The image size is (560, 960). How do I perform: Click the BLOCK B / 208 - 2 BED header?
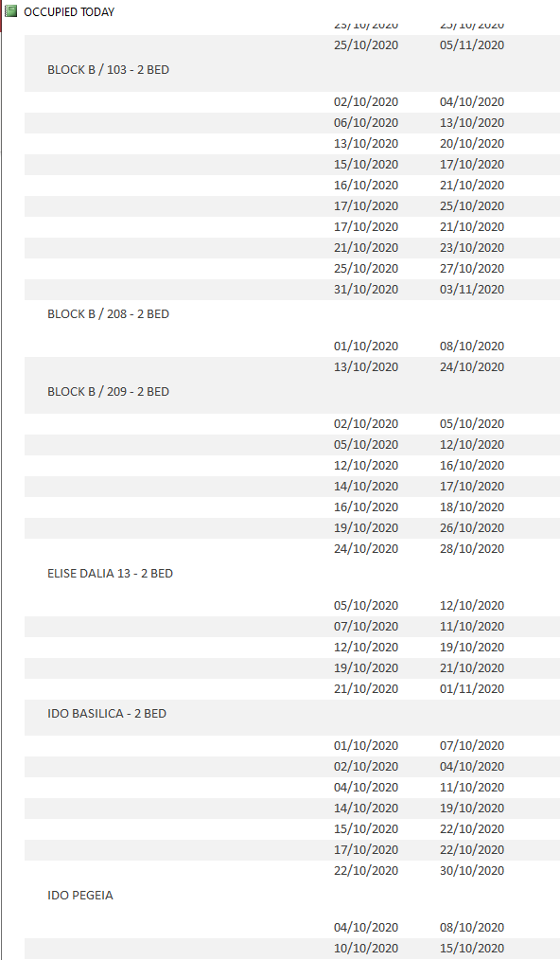(x=109, y=314)
